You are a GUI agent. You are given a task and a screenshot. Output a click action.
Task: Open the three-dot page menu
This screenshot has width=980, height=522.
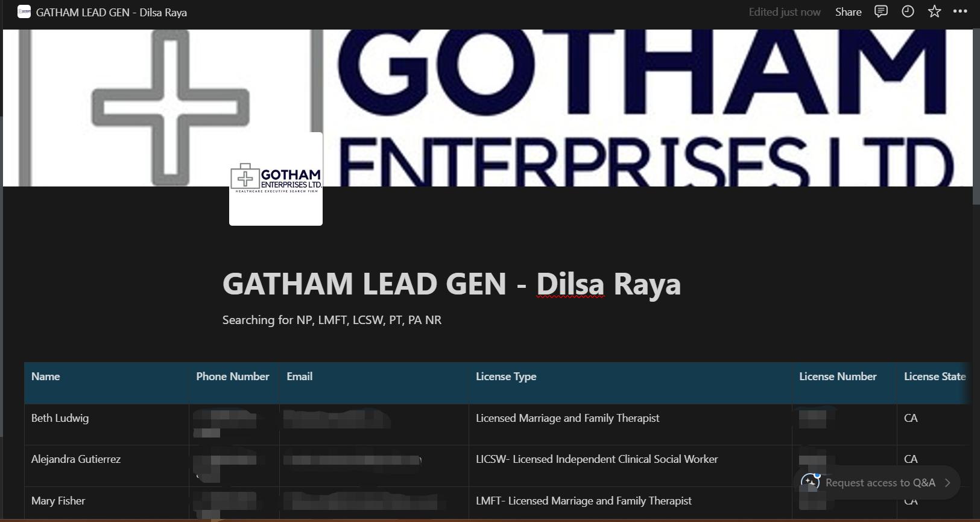tap(960, 12)
